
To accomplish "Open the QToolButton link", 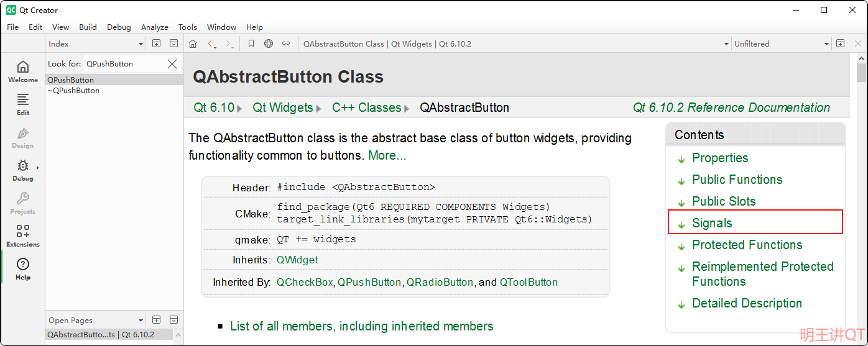I will (x=529, y=282).
